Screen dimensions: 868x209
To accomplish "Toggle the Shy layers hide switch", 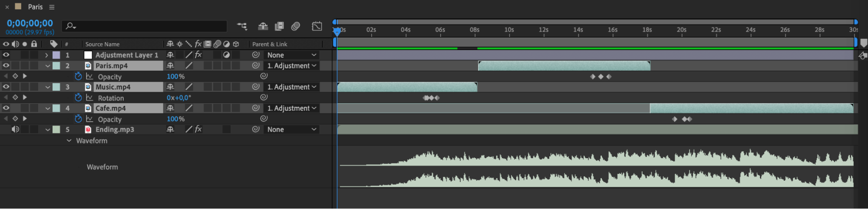I will (x=263, y=27).
